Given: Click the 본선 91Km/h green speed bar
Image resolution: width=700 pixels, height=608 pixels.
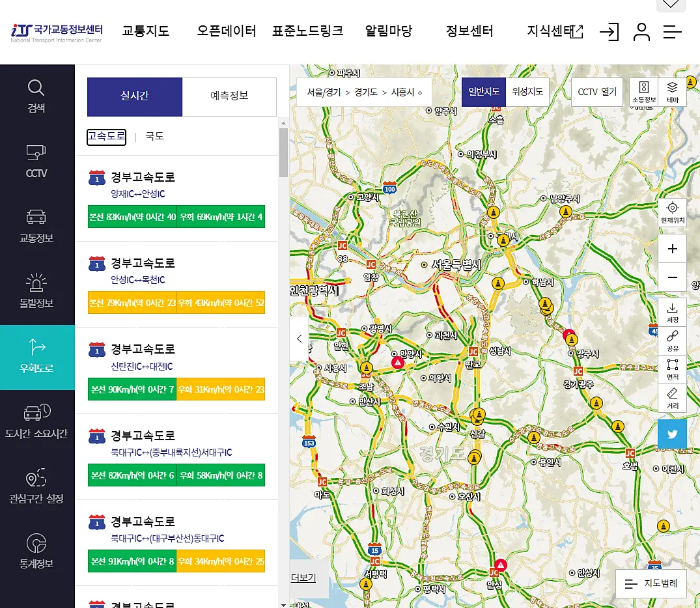Looking at the screenshot, I should point(132,561).
